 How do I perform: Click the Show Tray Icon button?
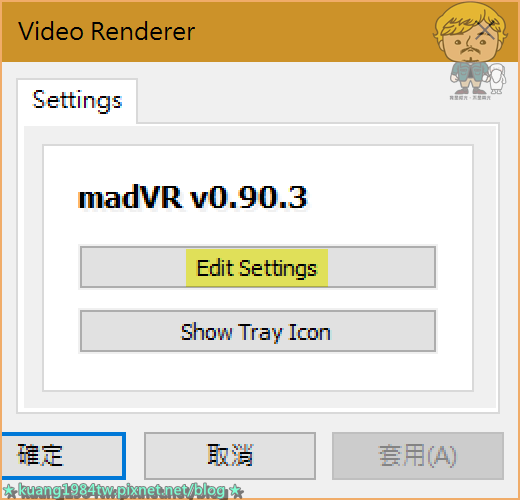point(258,331)
